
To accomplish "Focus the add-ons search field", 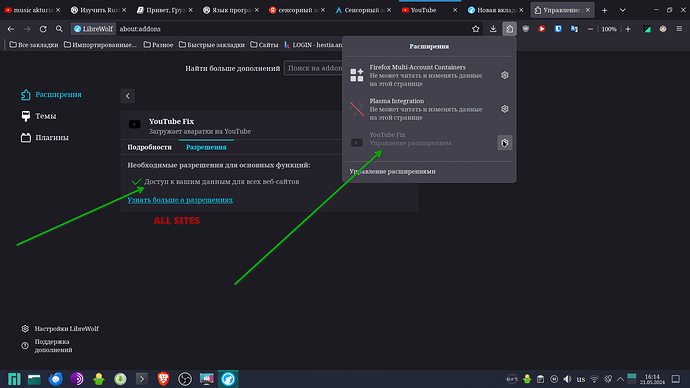I will pyautogui.click(x=313, y=68).
